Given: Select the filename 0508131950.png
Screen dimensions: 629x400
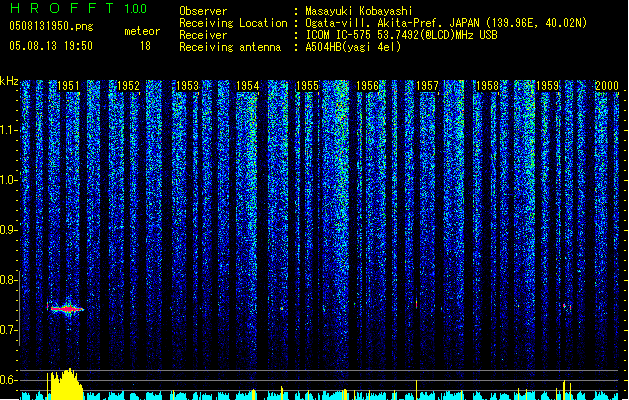Looking at the screenshot, I should click(51, 26).
